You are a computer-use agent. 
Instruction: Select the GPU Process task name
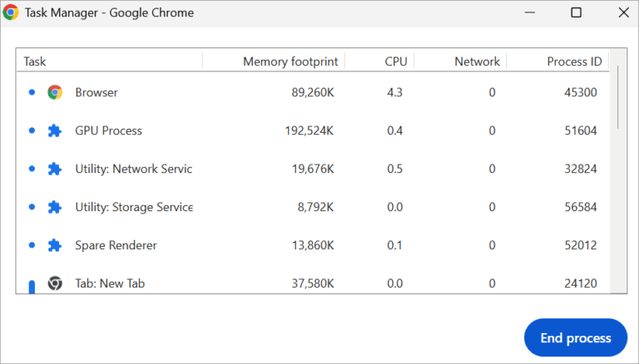coord(108,130)
